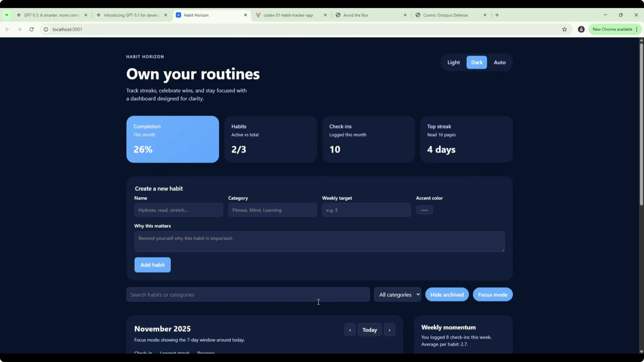This screenshot has width=644, height=362.
Task: Switch to the Cosmic Octopus Defense tab
Action: click(x=445, y=15)
